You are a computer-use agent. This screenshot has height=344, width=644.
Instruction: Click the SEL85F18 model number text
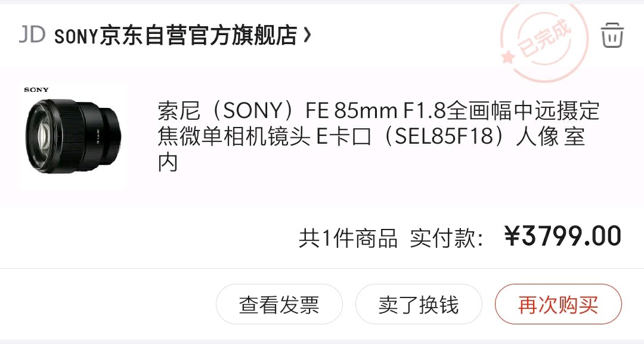449,137
